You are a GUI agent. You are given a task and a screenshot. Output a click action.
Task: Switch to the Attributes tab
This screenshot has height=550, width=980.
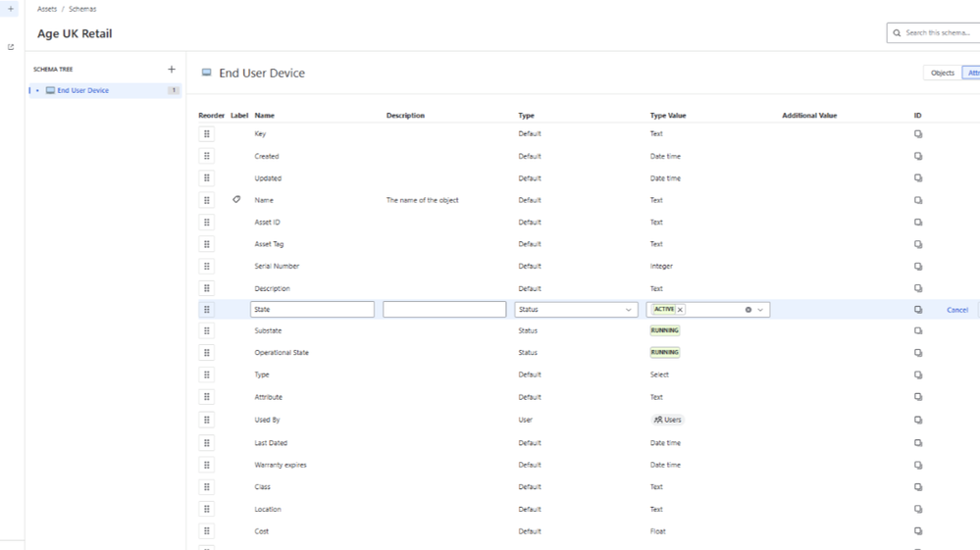click(972, 74)
